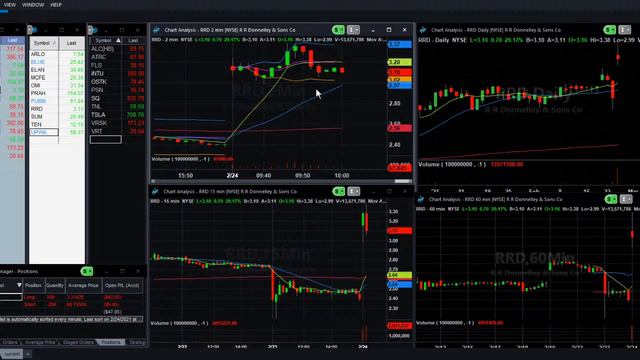The height and width of the screenshot is (360, 640).
Task: Click the Last column header in the white watchlist
Action: tap(71, 43)
